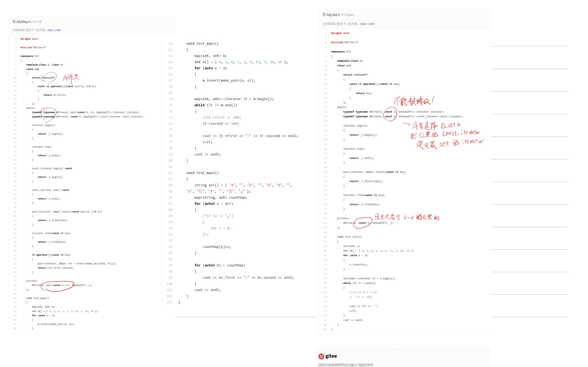Click the 913 Bytes size label
588x367 pixels.
[x=347, y=15]
